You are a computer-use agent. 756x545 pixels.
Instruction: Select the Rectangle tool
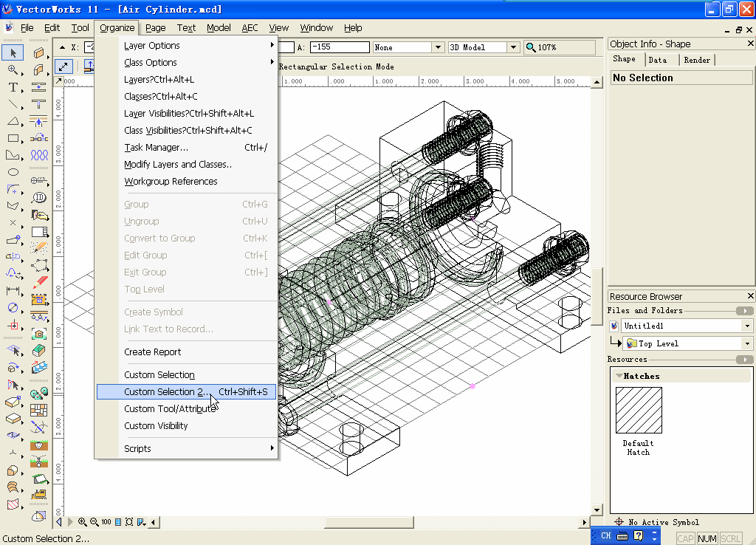(x=13, y=138)
